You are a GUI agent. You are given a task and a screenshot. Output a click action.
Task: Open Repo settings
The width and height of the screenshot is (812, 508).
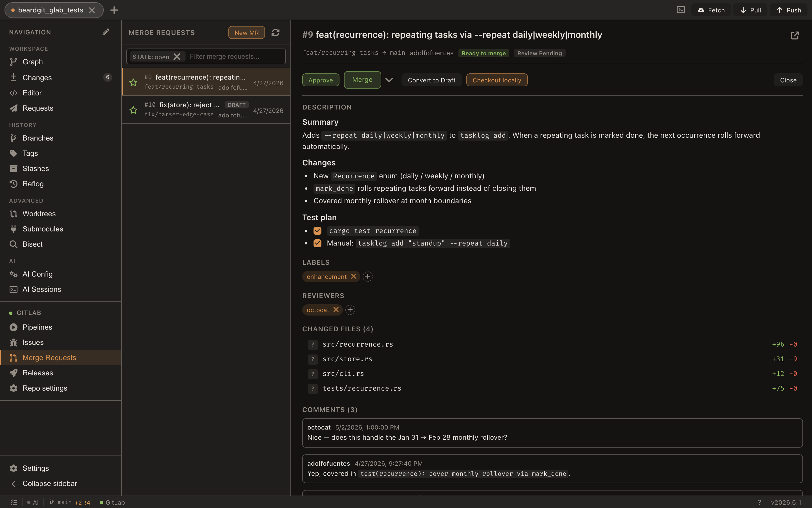click(60, 388)
